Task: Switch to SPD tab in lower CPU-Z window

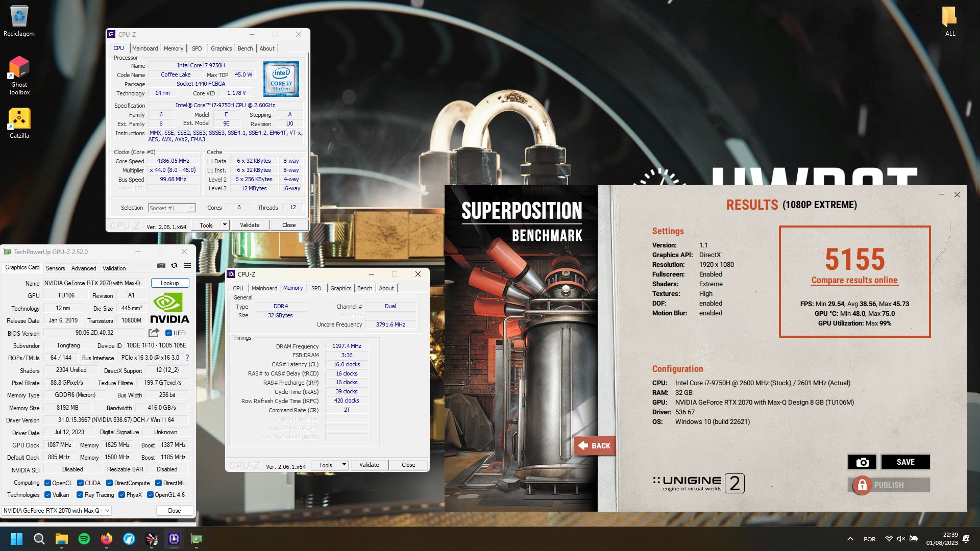Action: pyautogui.click(x=316, y=288)
